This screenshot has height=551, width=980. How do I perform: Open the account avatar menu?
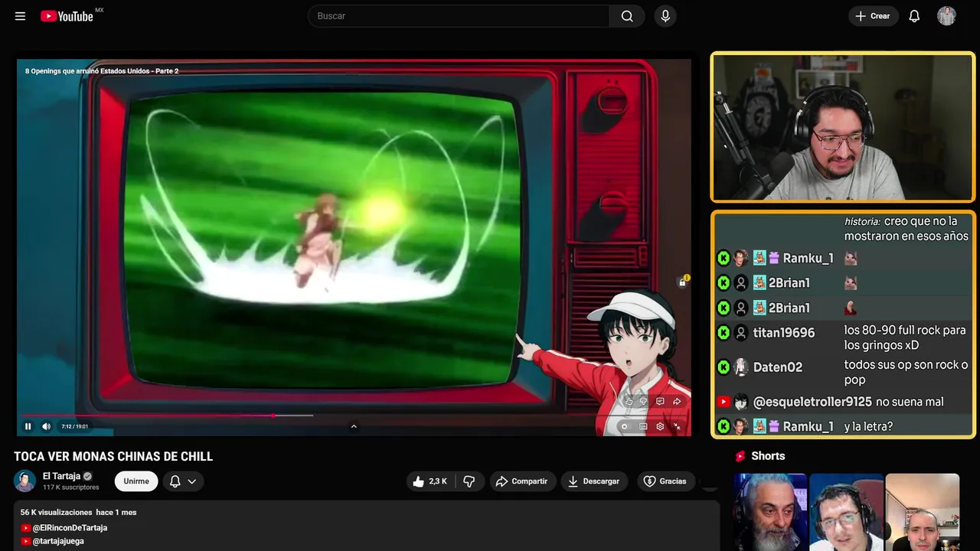point(946,16)
